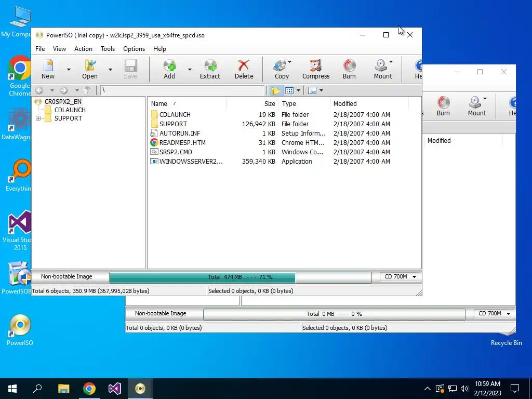Select the SRSP2.CMD file
The width and height of the screenshot is (532, 399).
(x=176, y=152)
